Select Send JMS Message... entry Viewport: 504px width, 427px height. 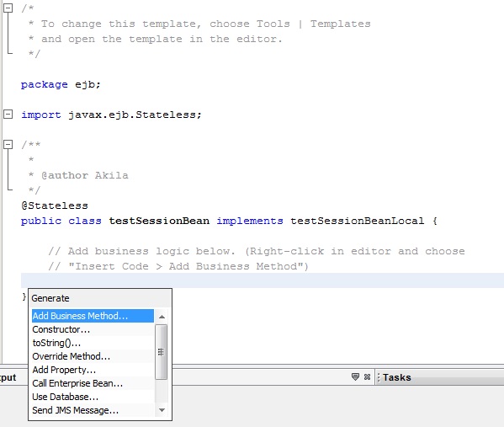tap(93, 411)
